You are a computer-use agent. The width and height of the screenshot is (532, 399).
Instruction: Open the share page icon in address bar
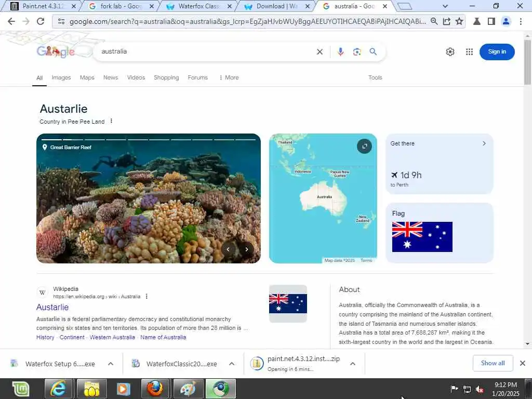[446, 21]
